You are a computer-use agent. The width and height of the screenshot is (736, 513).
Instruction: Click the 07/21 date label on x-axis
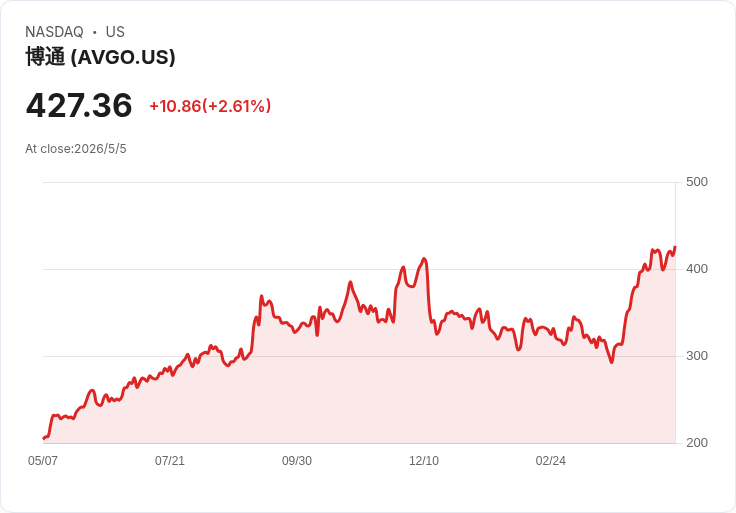[170, 460]
